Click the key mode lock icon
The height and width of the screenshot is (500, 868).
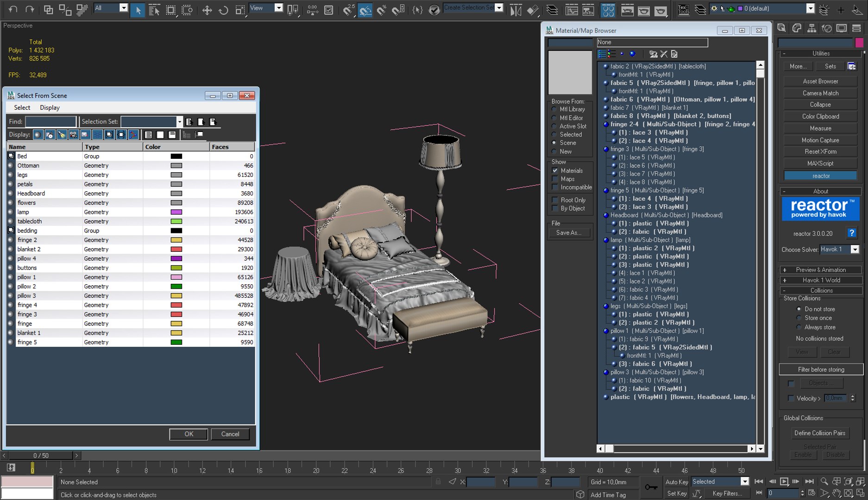coord(651,487)
